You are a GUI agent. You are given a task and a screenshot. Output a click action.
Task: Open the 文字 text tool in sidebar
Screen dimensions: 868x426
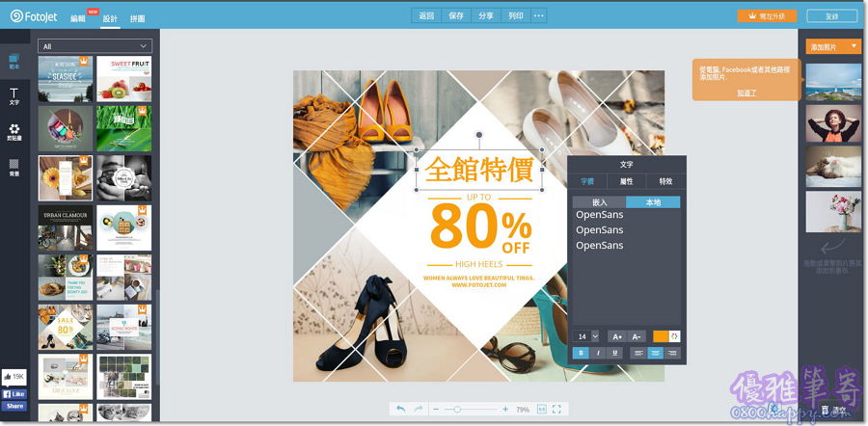click(14, 95)
